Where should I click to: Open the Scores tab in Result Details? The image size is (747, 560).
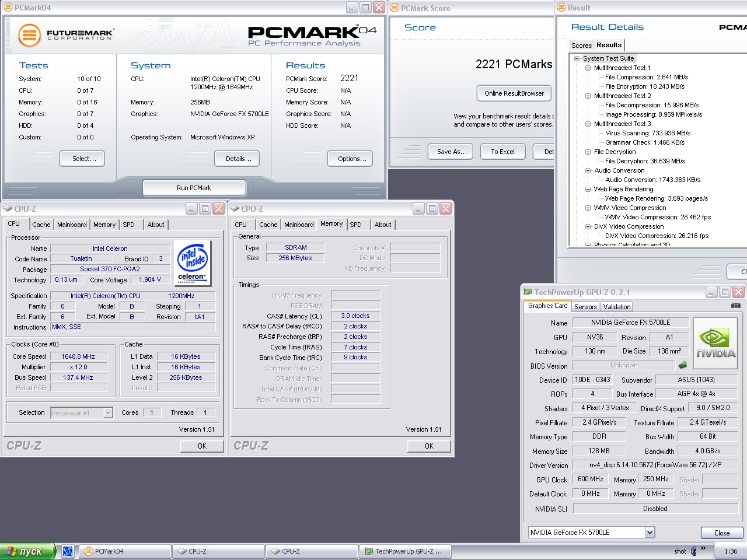582,45
